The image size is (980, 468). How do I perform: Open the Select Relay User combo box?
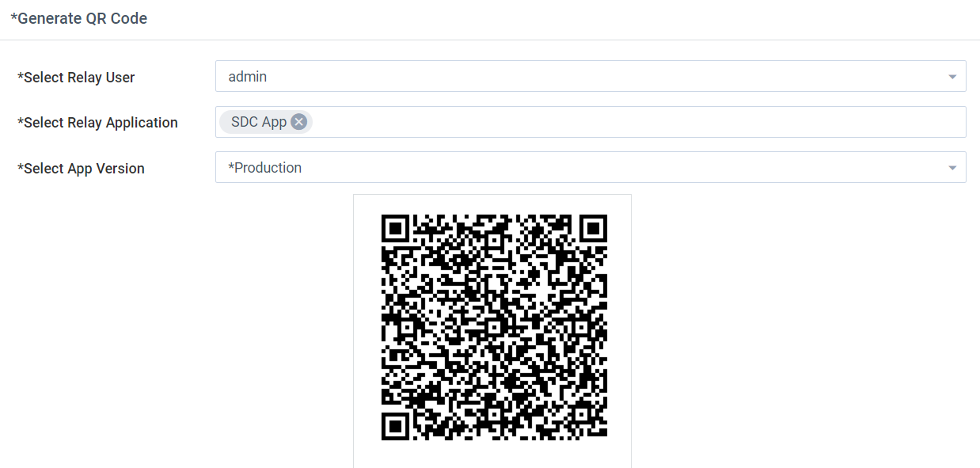click(x=591, y=77)
